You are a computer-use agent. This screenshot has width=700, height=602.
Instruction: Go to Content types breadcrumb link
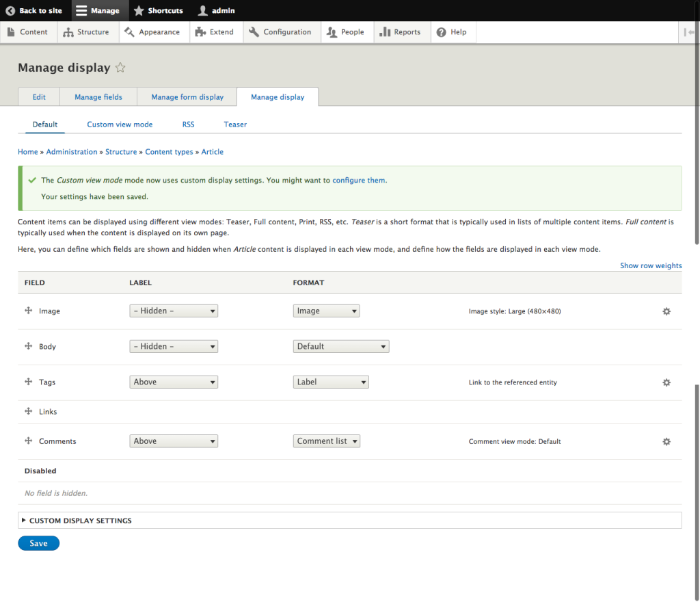(169, 152)
